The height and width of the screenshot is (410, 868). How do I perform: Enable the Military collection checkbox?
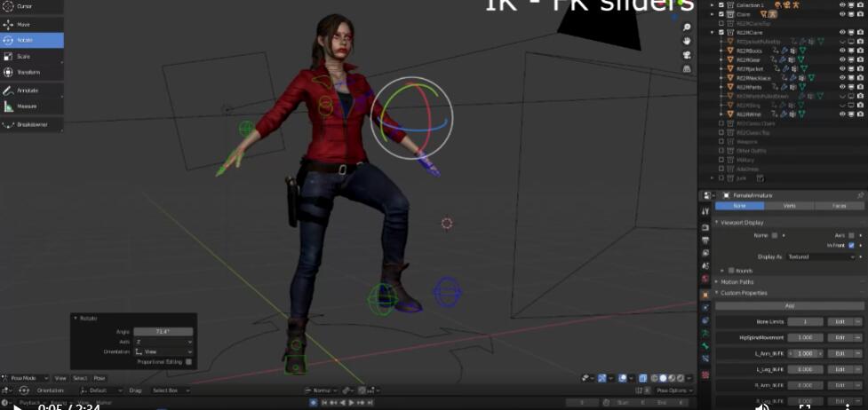[721, 160]
